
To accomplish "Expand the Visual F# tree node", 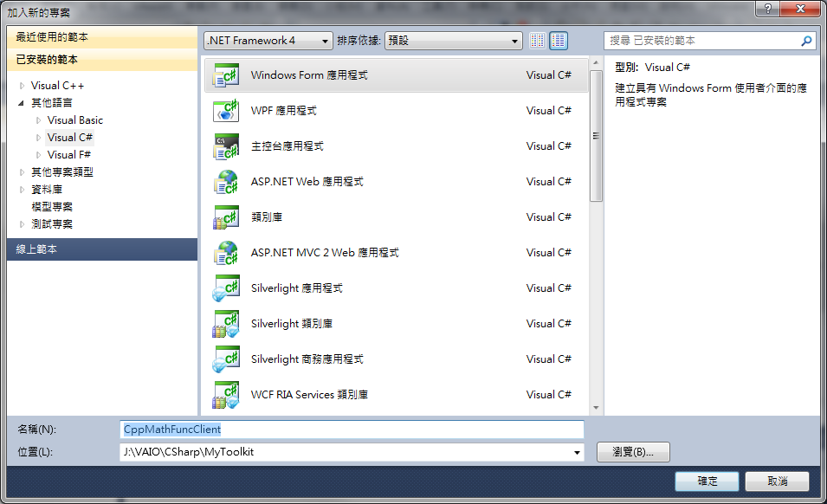I will pos(38,155).
